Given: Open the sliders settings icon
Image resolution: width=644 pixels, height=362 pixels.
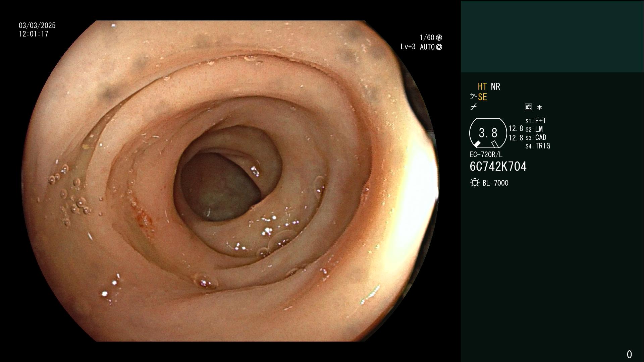Looking at the screenshot, I should point(528,107).
